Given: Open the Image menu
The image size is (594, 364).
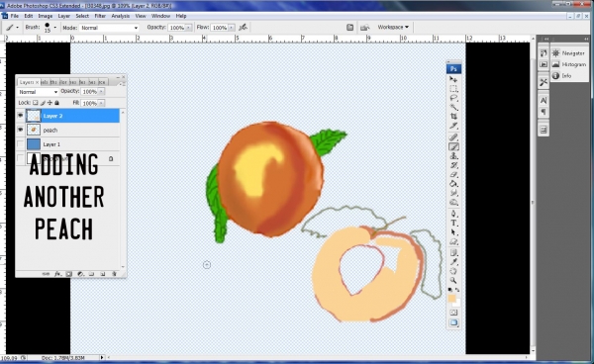Looking at the screenshot, I should point(46,16).
